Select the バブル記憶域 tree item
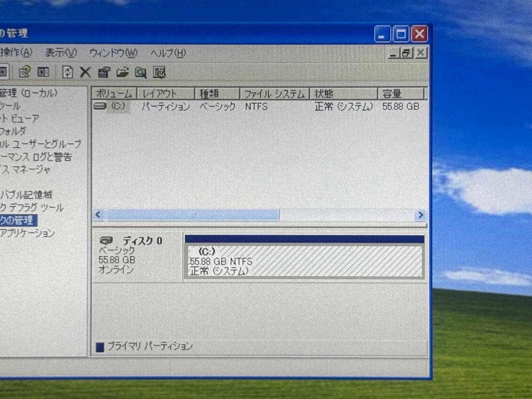532x399 pixels. (x=26, y=195)
